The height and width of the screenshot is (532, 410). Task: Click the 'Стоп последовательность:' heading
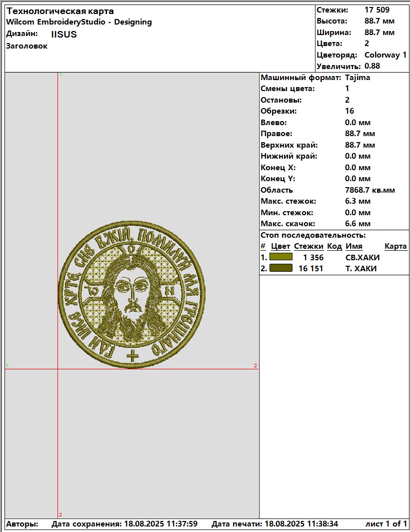point(313,235)
